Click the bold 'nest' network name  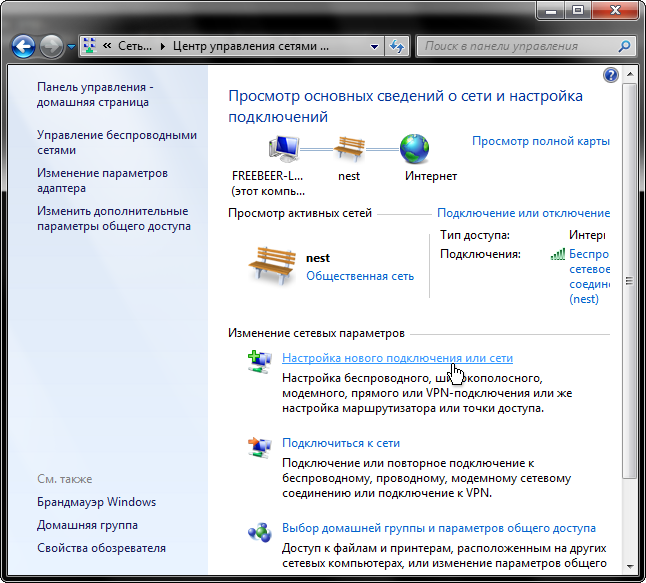[x=318, y=258]
